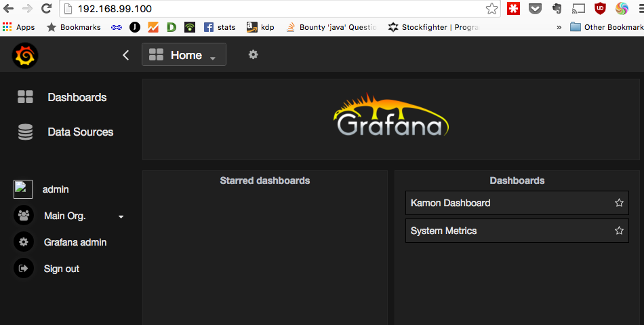
Task: Open the Bounty 'java' Questions bookmark
Action: [331, 27]
